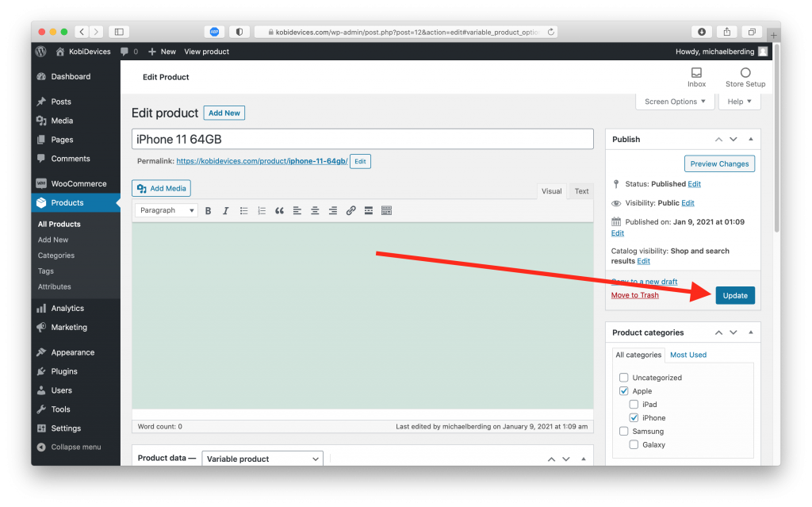Open Analytics menu in sidebar
The width and height of the screenshot is (812, 507).
[75, 308]
